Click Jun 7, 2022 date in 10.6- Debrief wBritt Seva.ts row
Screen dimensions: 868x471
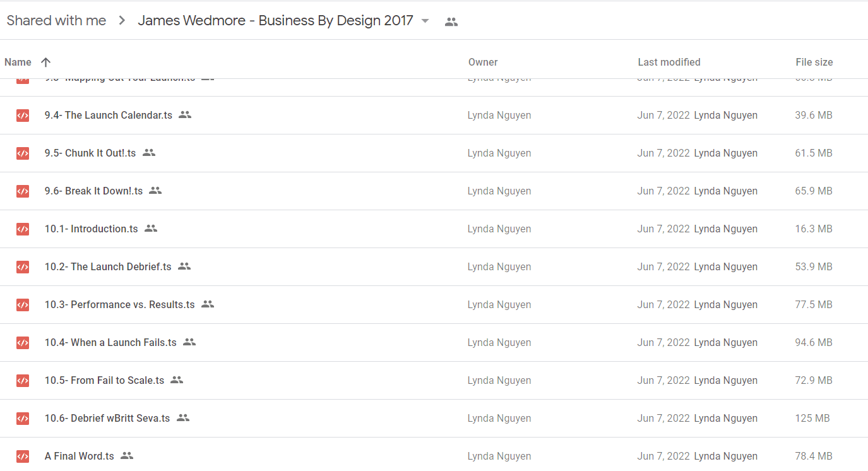(x=663, y=418)
